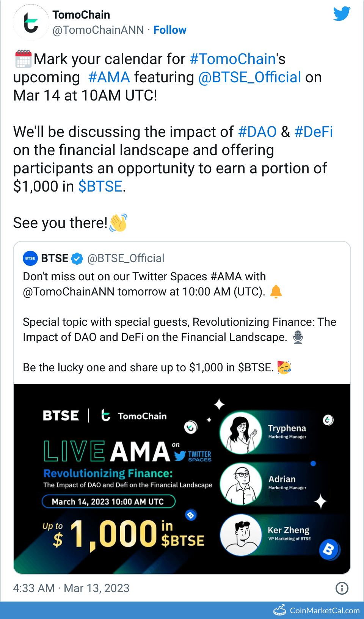
Task: Click BTSE round profile avatar
Action: tap(30, 258)
